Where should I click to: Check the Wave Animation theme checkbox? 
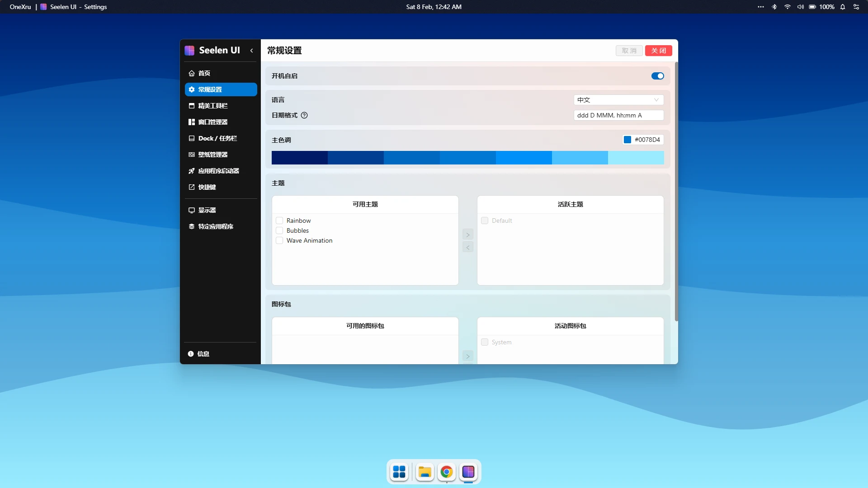279,240
